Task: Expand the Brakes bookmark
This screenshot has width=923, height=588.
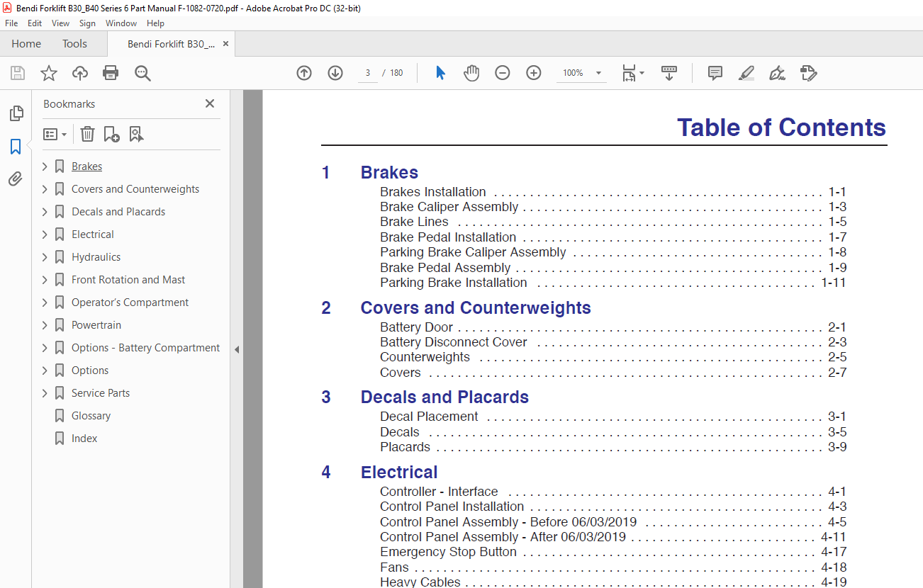Action: click(x=45, y=166)
